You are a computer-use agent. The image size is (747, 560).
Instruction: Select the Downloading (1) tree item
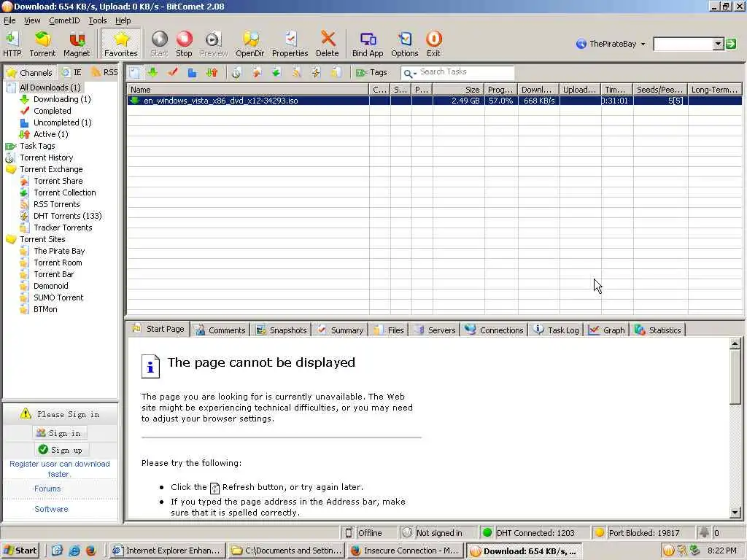(62, 99)
